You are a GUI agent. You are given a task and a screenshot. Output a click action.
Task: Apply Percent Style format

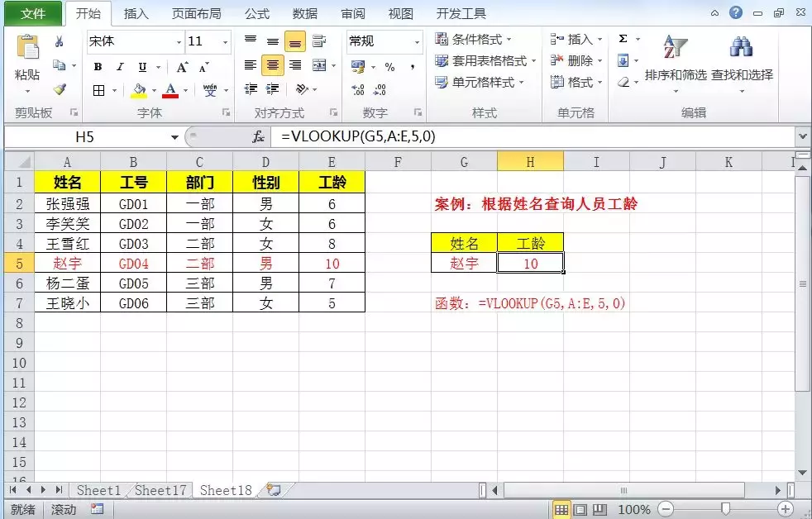[390, 67]
